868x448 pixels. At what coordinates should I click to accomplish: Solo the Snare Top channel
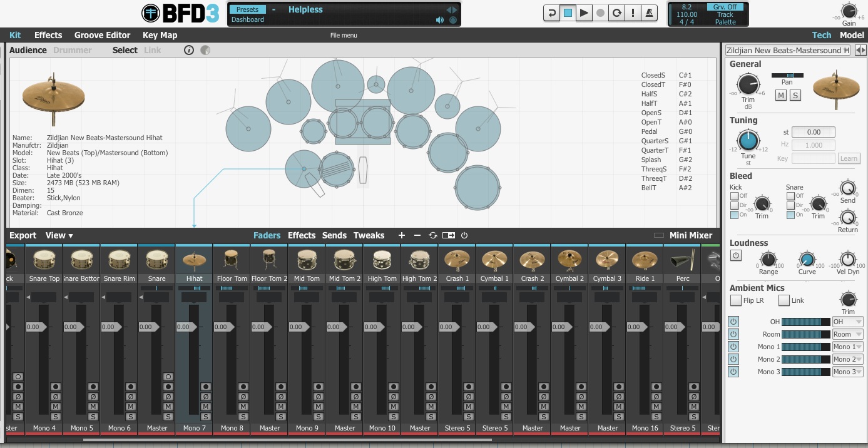(x=55, y=417)
